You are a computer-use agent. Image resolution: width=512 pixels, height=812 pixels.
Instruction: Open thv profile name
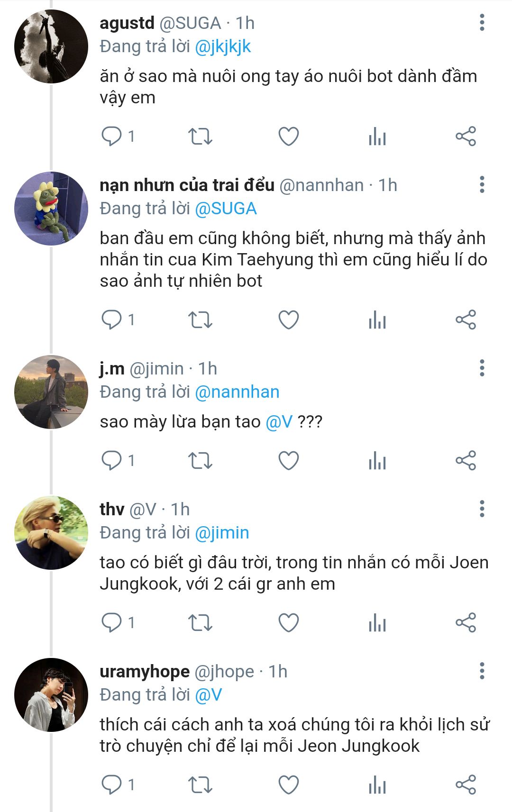(x=112, y=509)
